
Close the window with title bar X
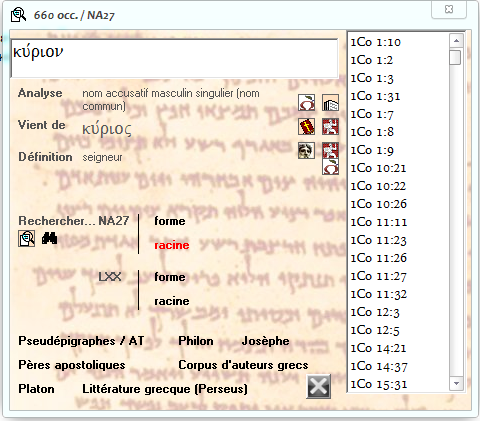449,9
